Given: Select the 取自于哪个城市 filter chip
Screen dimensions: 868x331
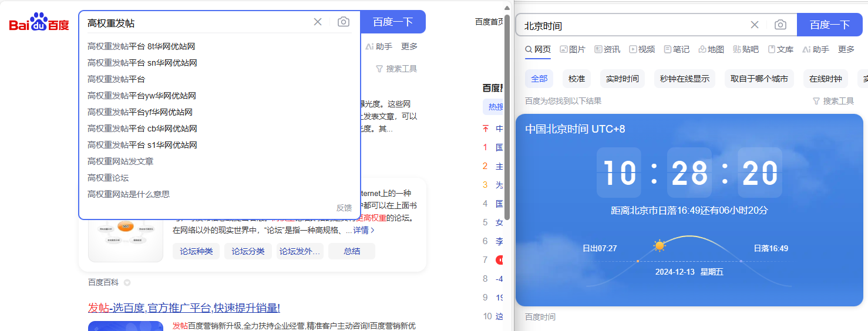Looking at the screenshot, I should tap(759, 79).
